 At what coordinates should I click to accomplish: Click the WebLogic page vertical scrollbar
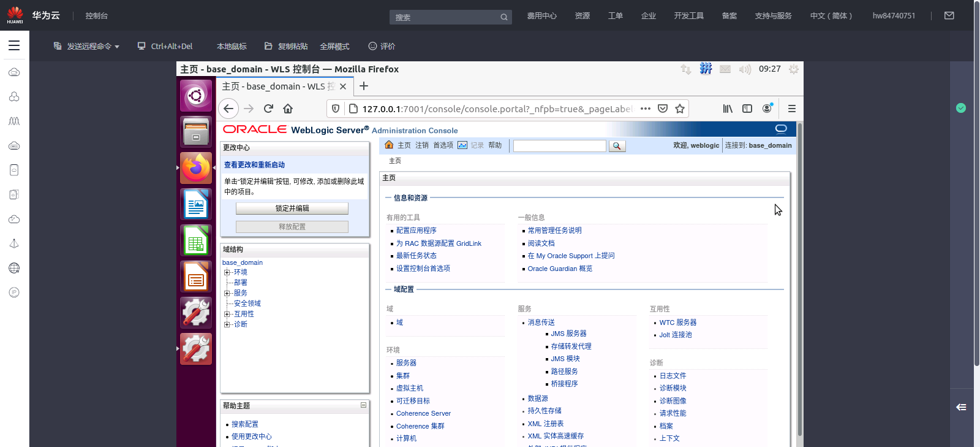pos(799,279)
